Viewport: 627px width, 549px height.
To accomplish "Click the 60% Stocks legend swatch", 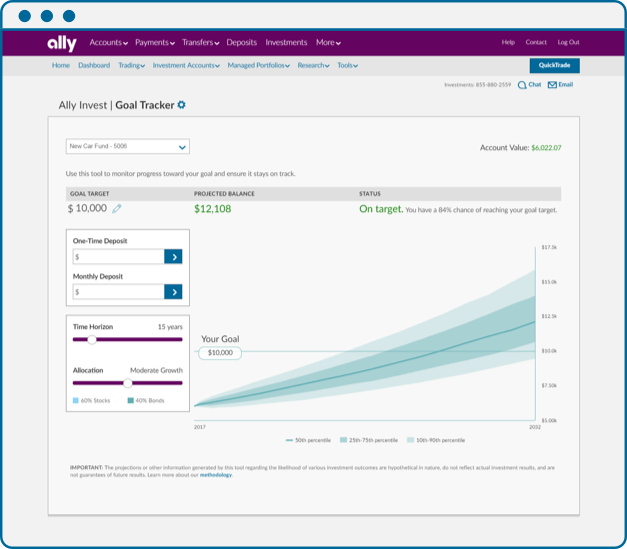I will coord(76,400).
